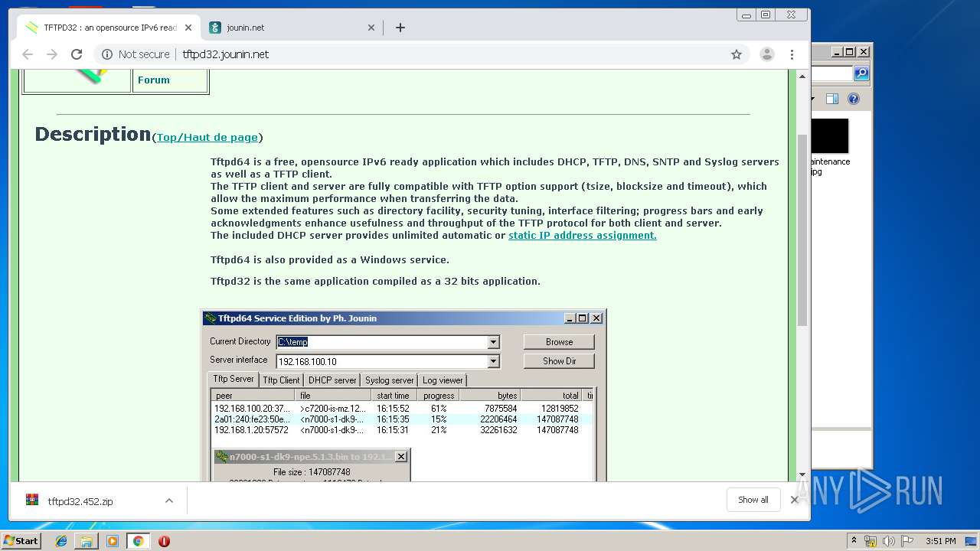
Task: Toggle preview pane icon in explorer window
Action: [x=832, y=99]
